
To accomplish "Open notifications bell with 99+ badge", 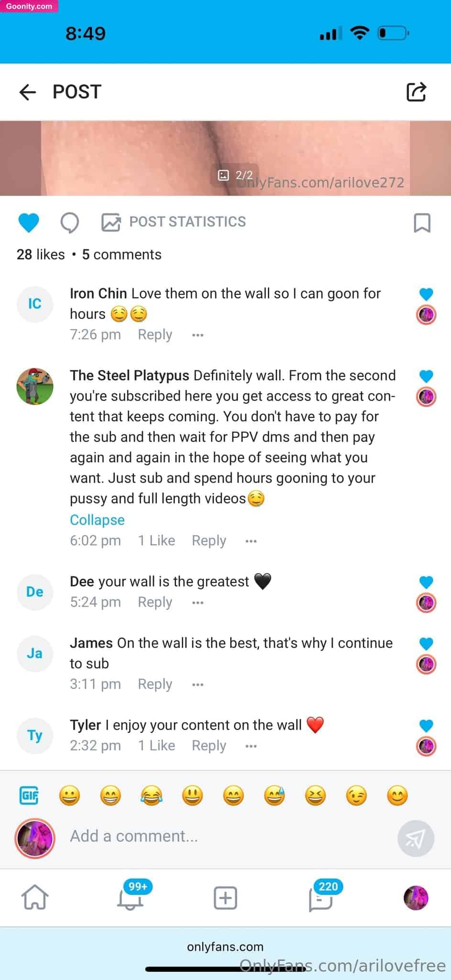I will pos(131,897).
